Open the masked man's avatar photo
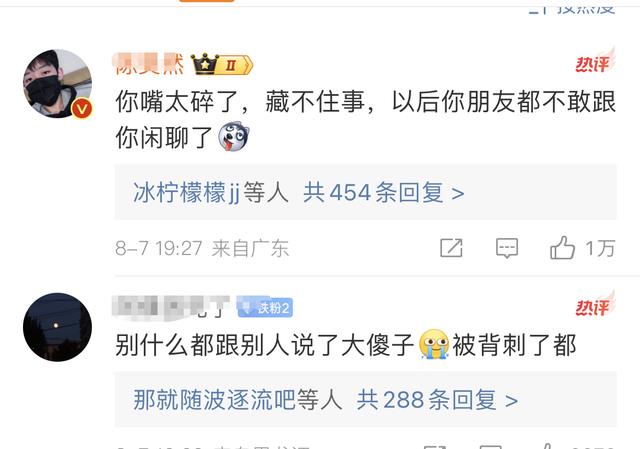640x449 pixels. (x=58, y=84)
